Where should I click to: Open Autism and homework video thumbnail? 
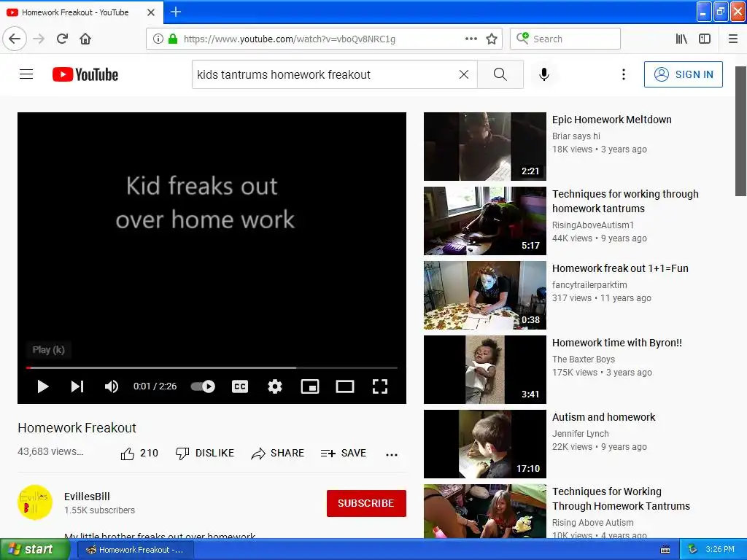click(x=485, y=444)
